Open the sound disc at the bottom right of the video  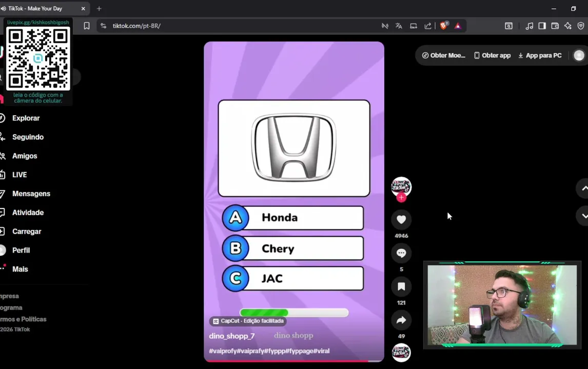[401, 353]
